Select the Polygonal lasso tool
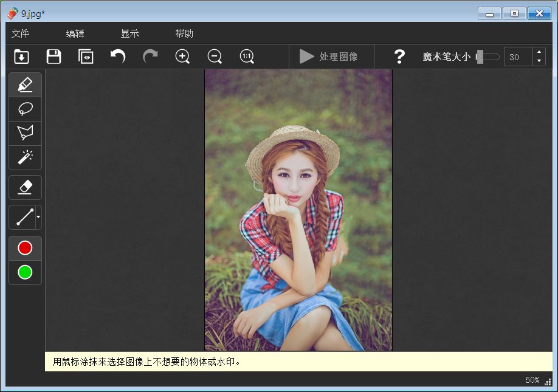Viewport: 558px width, 392px height. (25, 133)
